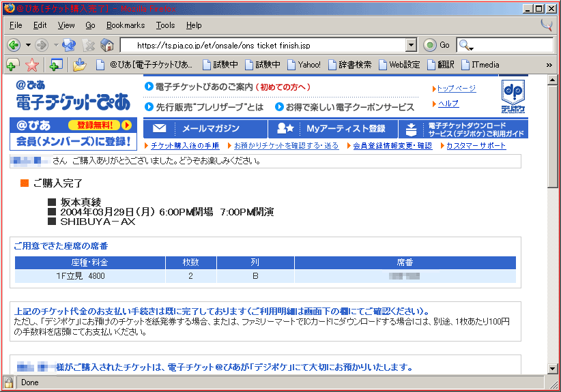Image resolution: width=561 pixels, height=392 pixels.
Task: Open the Forward history dropdown arrow
Action: coord(56,46)
